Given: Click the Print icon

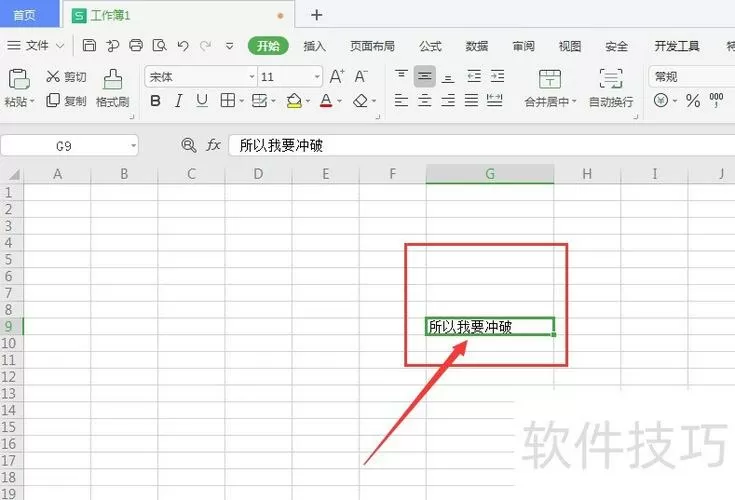Looking at the screenshot, I should pyautogui.click(x=136, y=45).
